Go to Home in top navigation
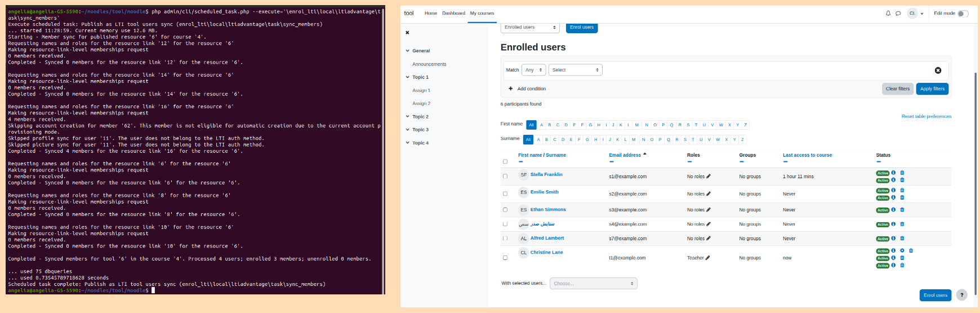The width and height of the screenshot is (980, 313). pyautogui.click(x=431, y=13)
